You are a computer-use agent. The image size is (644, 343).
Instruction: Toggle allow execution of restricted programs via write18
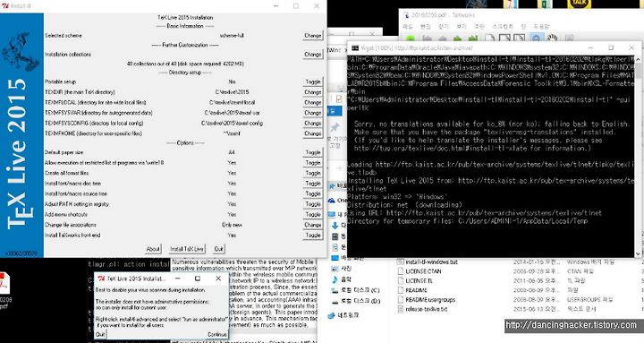pyautogui.click(x=313, y=163)
